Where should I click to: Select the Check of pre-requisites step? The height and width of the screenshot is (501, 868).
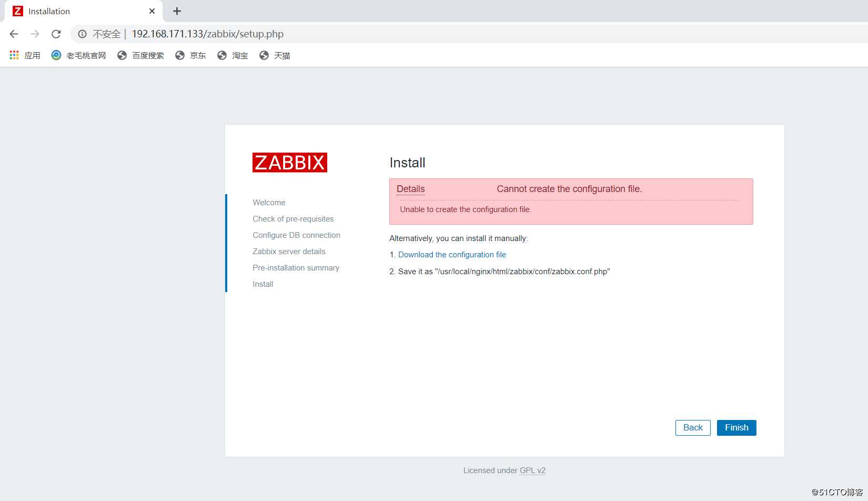[x=293, y=219]
